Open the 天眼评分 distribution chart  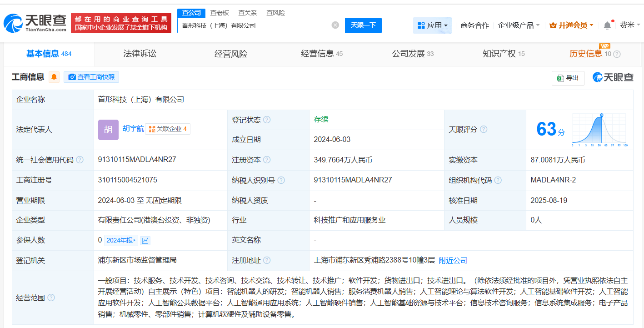pos(599,130)
